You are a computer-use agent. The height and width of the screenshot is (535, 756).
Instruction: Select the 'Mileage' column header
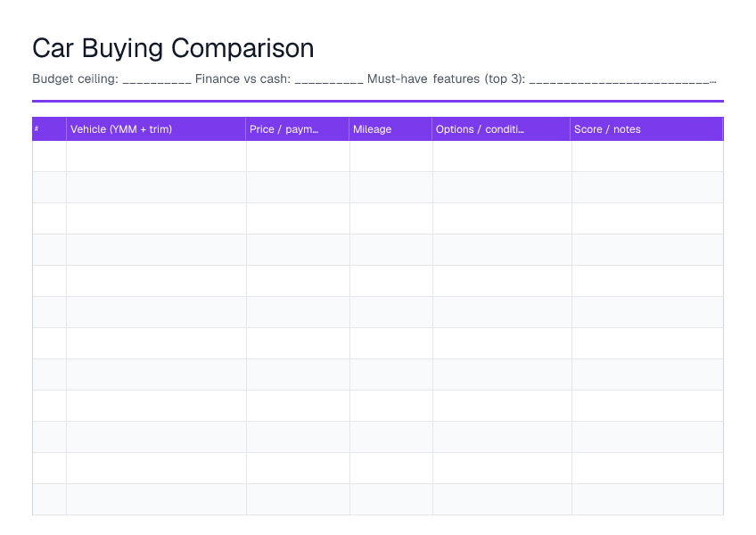tap(390, 128)
